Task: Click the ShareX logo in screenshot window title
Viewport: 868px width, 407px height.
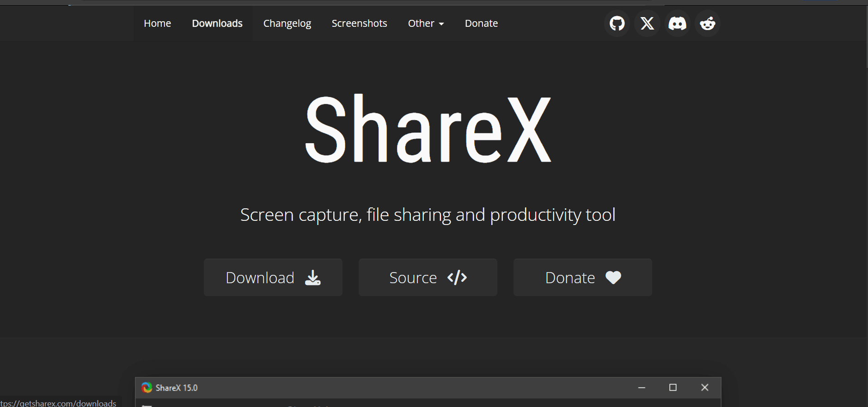Action: pos(147,388)
